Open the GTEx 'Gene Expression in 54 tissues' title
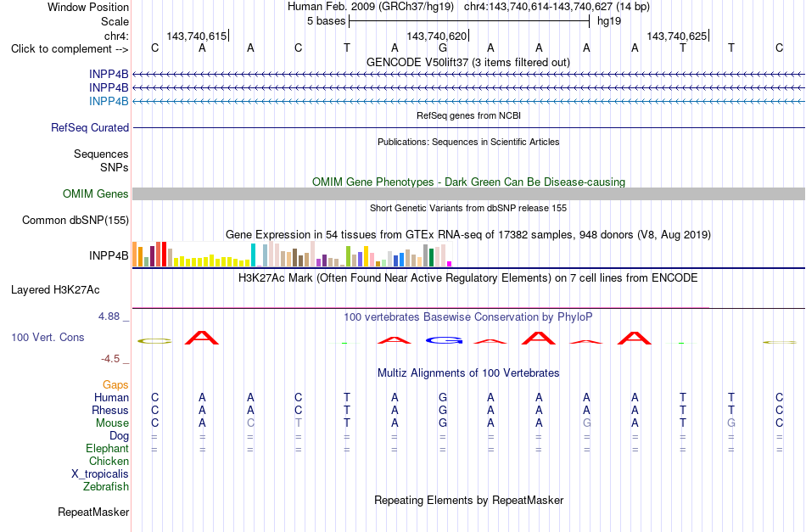 pos(468,235)
